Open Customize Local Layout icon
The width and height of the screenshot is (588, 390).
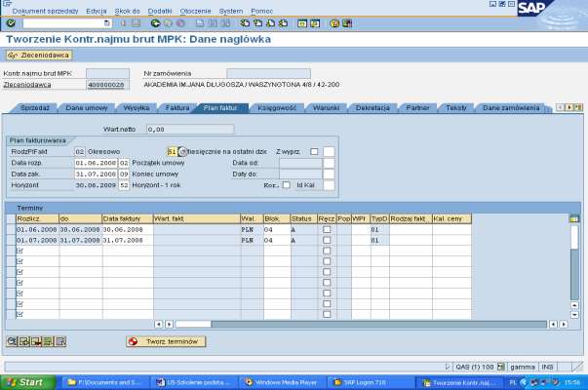(347, 23)
